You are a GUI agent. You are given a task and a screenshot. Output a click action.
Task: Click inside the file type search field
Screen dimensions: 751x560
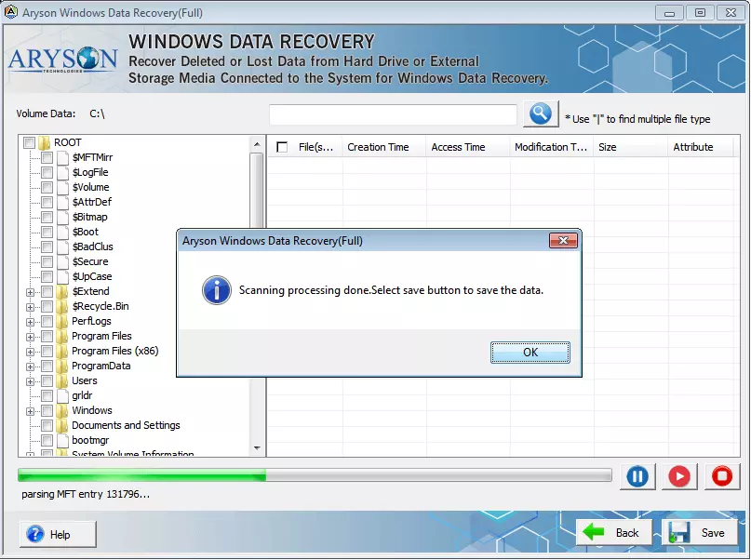[x=391, y=113]
